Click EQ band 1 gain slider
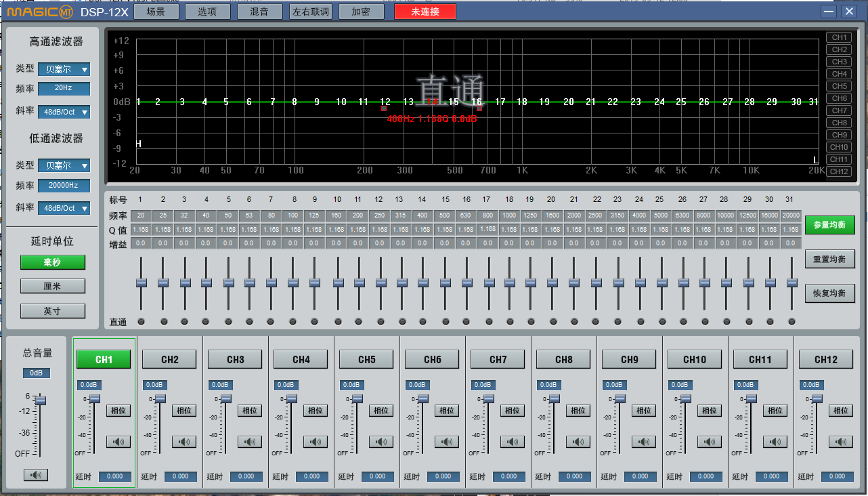 point(142,283)
